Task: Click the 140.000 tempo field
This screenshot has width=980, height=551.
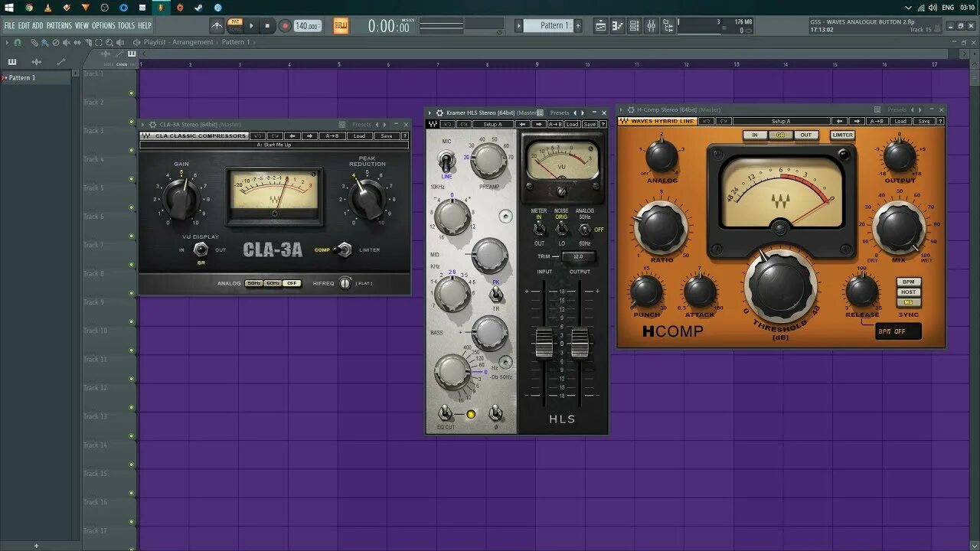Action: (306, 25)
